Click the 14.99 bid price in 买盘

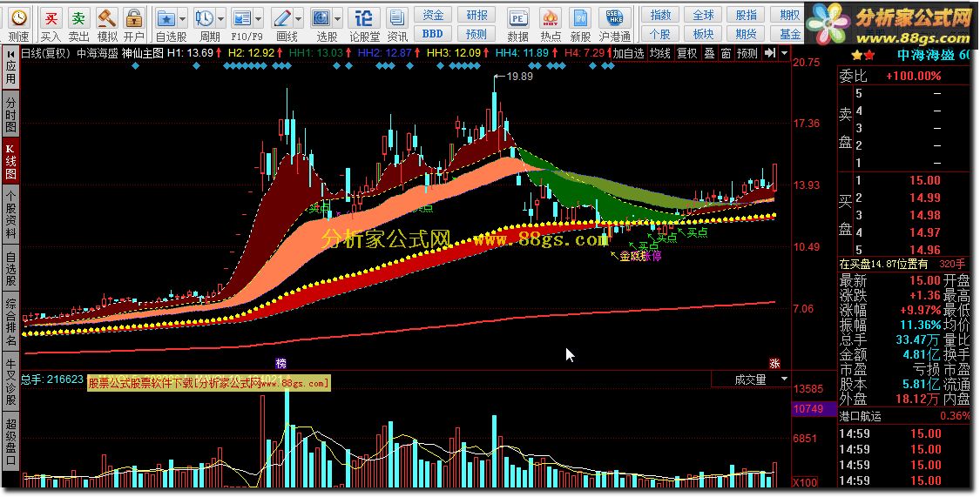click(925, 198)
